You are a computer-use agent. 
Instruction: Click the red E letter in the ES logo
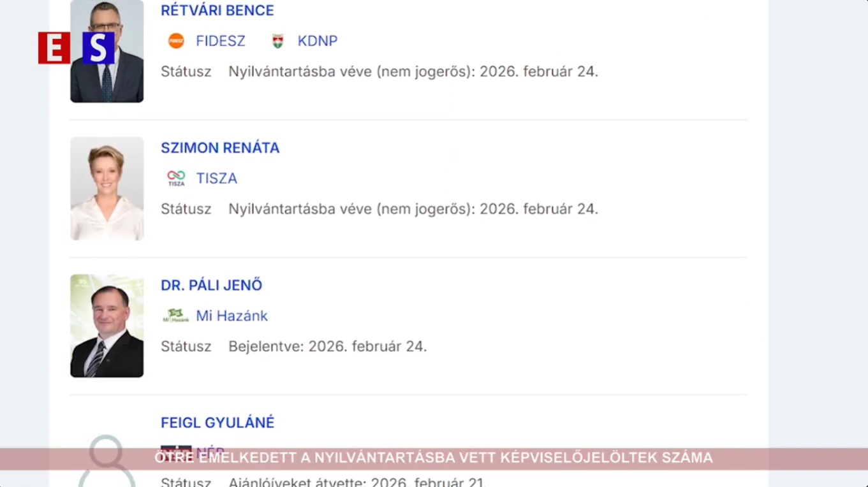click(x=54, y=48)
